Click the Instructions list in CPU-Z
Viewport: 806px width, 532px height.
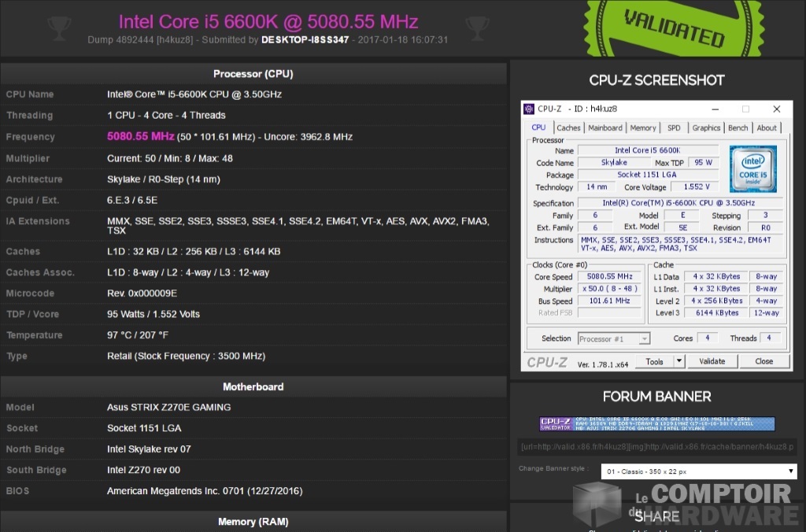click(x=682, y=244)
